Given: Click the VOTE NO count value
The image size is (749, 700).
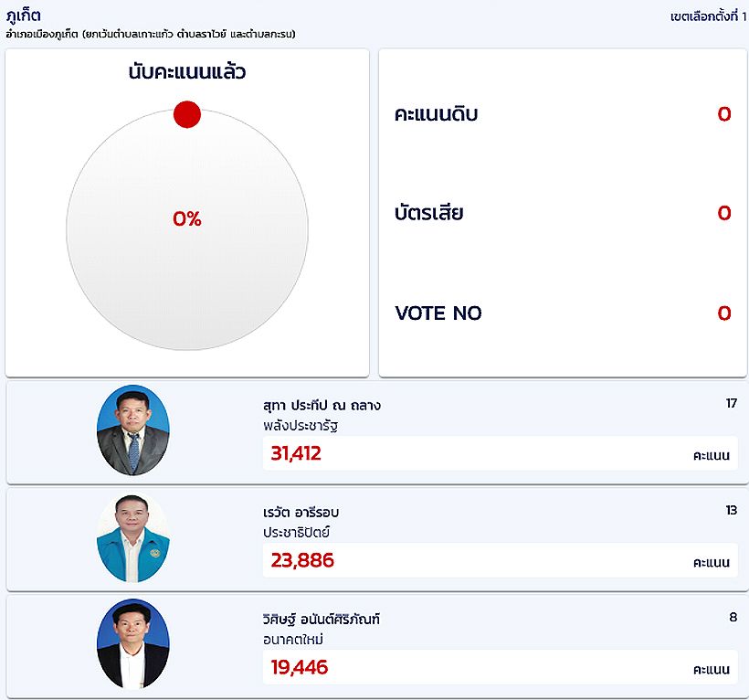Looking at the screenshot, I should pos(723,313).
